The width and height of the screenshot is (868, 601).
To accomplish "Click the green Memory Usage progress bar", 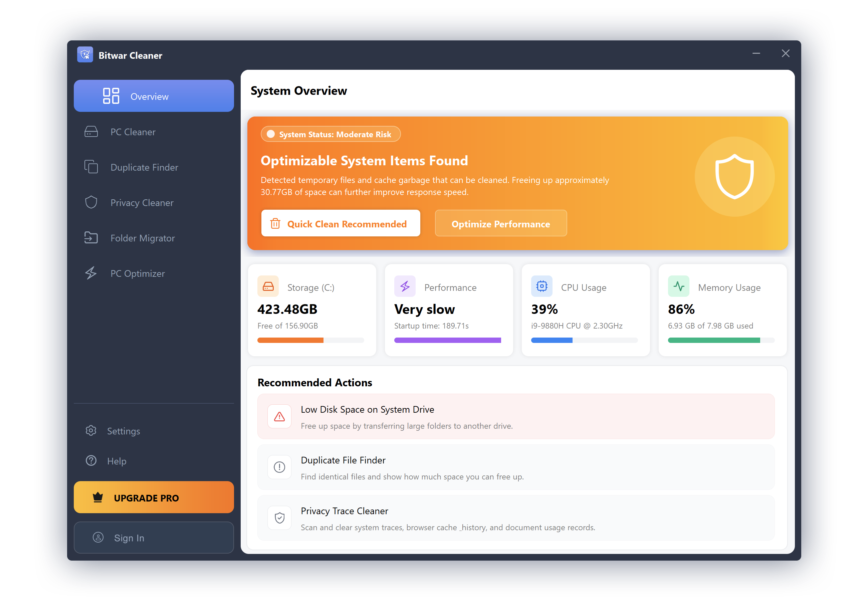I will (721, 341).
